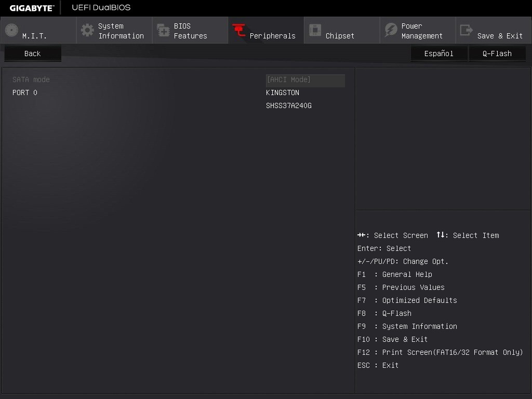Expand the PORT 0 device entry

coord(24,92)
